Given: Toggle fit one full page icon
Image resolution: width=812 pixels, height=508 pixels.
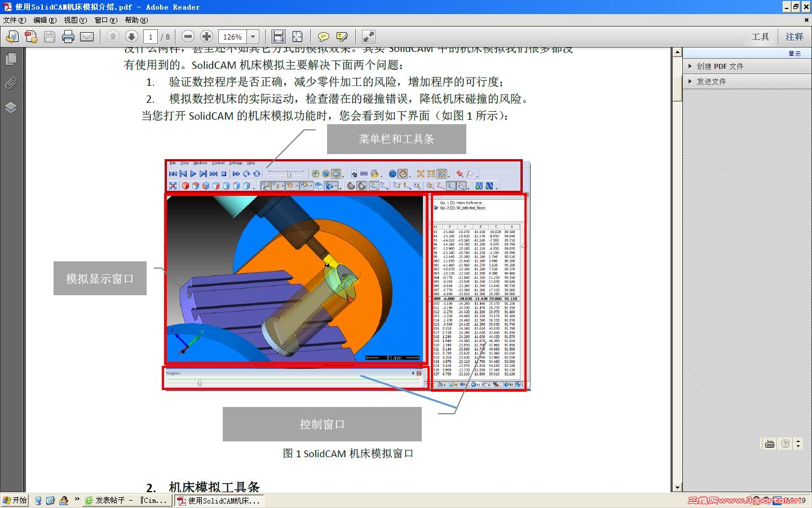Looking at the screenshot, I should click(x=297, y=37).
